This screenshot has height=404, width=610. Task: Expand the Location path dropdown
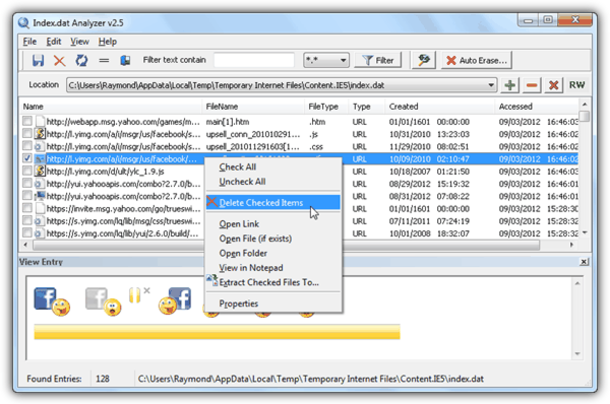[491, 85]
